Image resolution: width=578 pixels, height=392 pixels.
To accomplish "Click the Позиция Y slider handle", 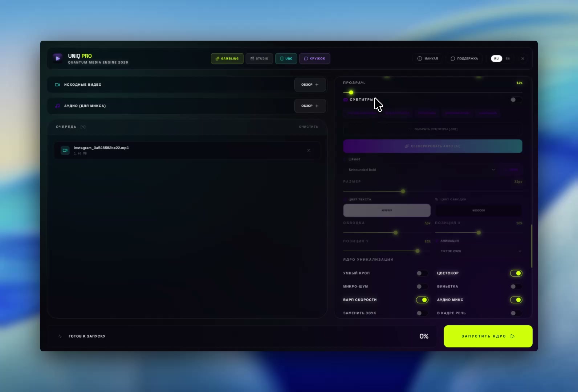I will click(x=418, y=251).
